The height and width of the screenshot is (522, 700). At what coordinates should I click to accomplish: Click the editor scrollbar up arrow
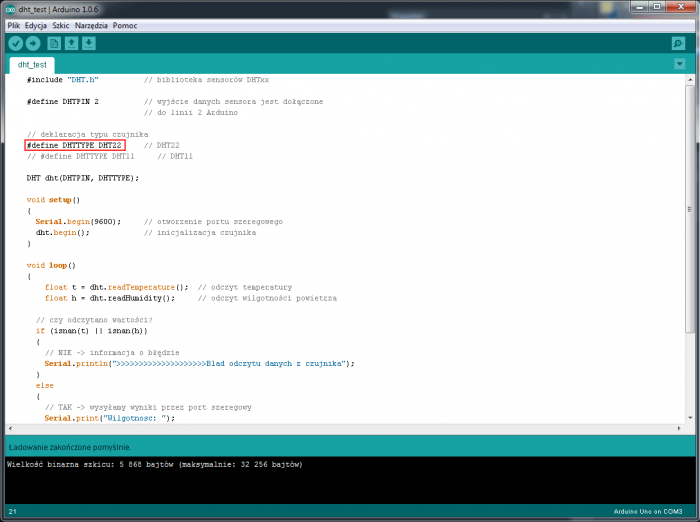coord(689,79)
